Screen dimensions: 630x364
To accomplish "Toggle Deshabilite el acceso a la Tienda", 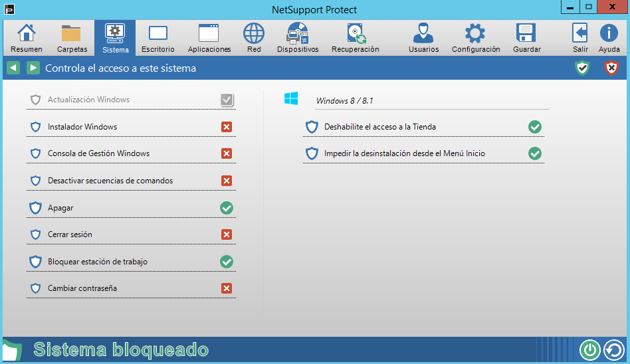I will pos(535,127).
